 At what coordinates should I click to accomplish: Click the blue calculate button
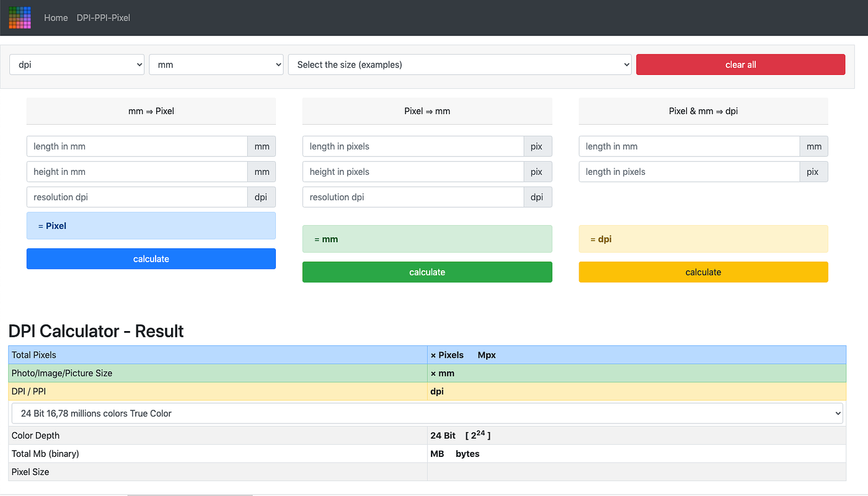[x=151, y=259]
